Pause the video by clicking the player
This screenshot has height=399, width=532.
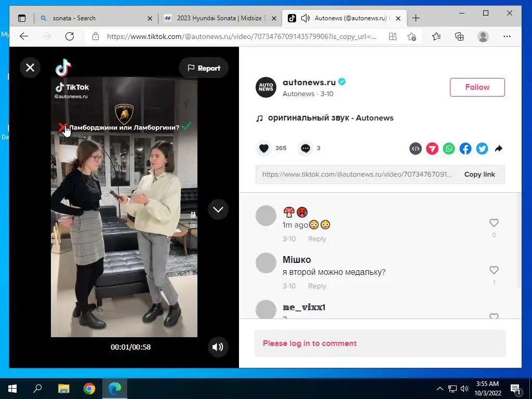124,207
